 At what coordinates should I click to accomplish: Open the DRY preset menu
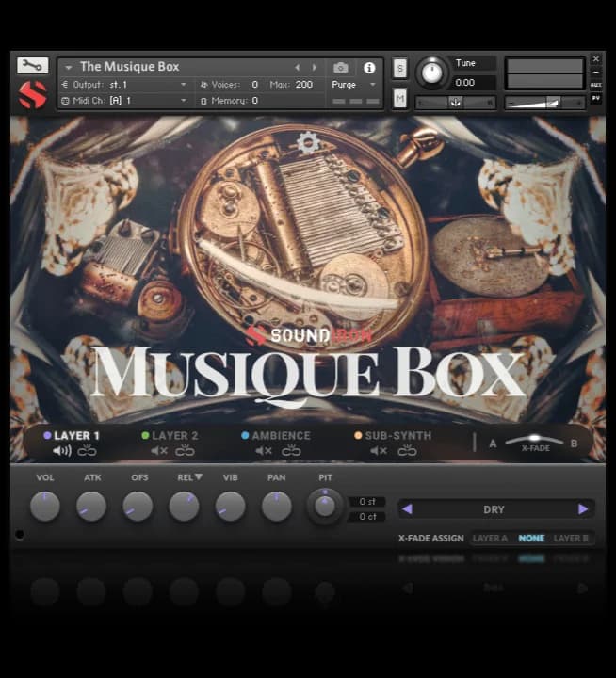pos(494,509)
